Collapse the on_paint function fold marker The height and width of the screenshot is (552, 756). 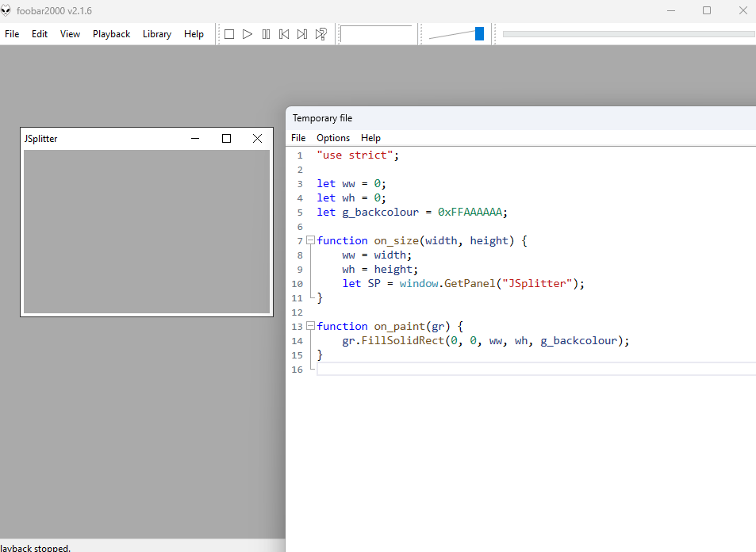click(310, 326)
